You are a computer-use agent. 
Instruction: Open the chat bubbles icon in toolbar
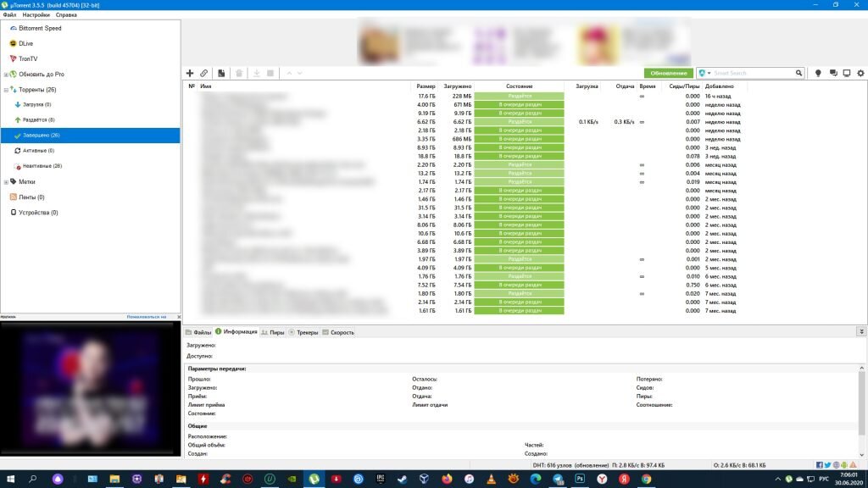pos(833,73)
